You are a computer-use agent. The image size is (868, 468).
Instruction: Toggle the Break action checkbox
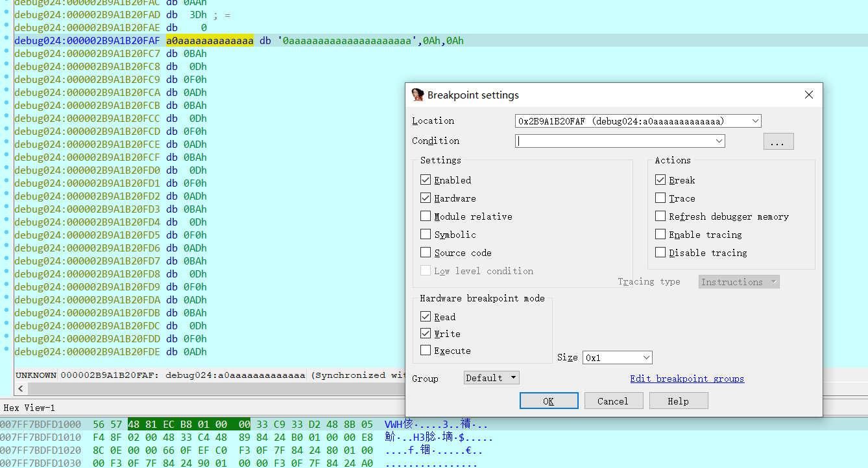tap(660, 180)
